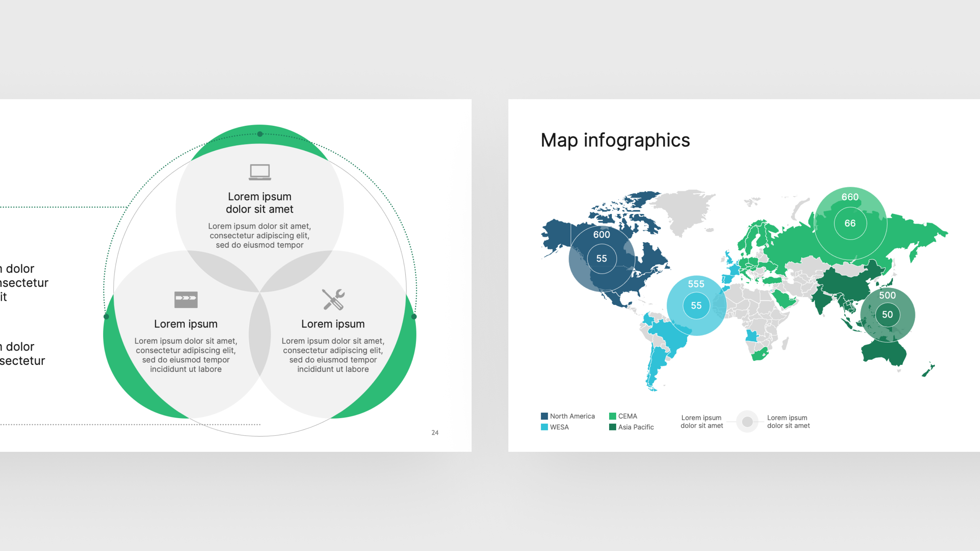Select the Lorem ipsum dolor sit amet heading
980x551 pixels.
pyautogui.click(x=259, y=203)
